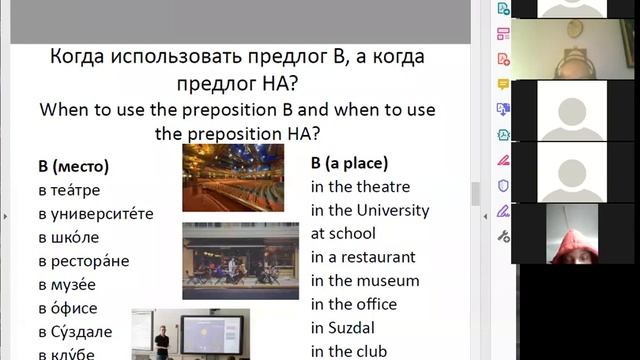Open the Protect shield tool icon
This screenshot has height=360, width=640.
click(x=503, y=186)
